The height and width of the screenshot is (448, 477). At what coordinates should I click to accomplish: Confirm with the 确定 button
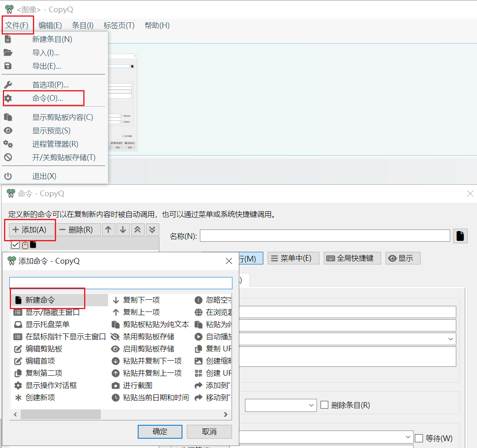pos(160,432)
